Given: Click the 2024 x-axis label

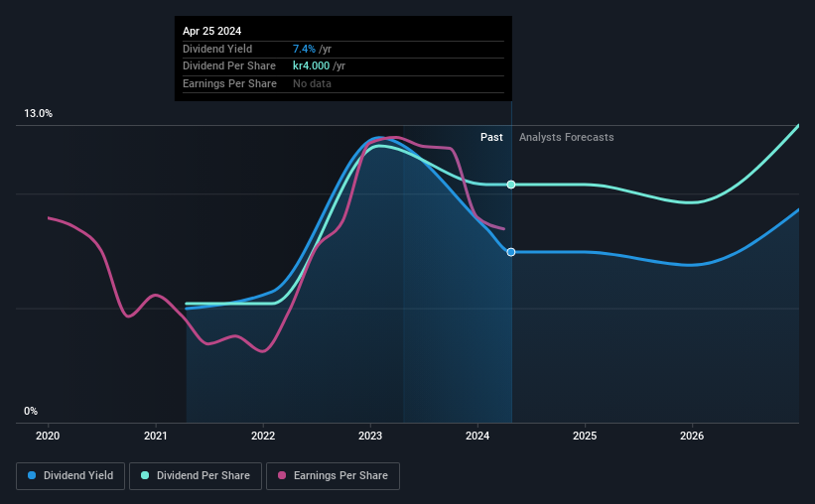Looking at the screenshot, I should pyautogui.click(x=477, y=436).
